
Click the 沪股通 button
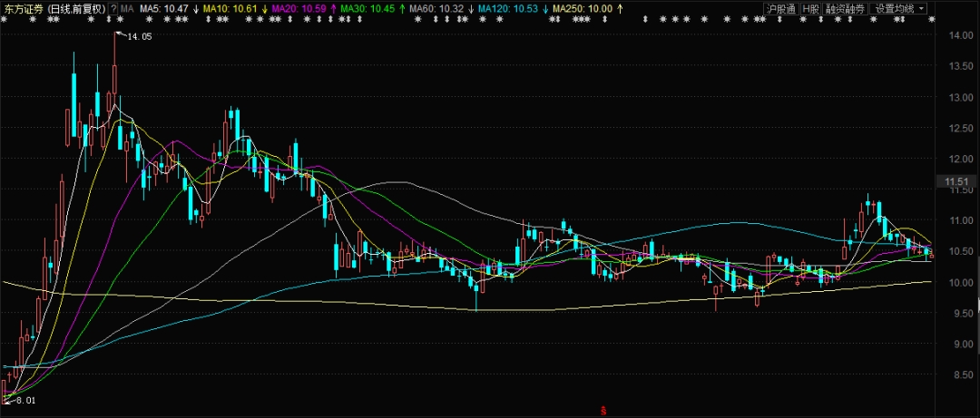[x=779, y=8]
